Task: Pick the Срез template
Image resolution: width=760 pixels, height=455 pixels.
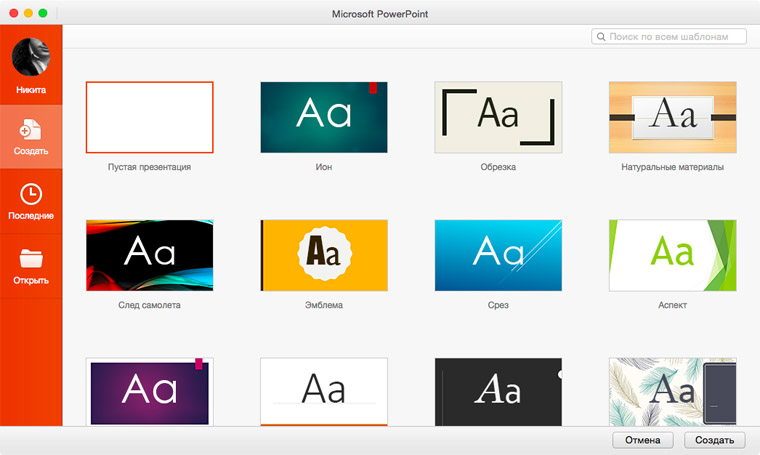Action: click(498, 255)
